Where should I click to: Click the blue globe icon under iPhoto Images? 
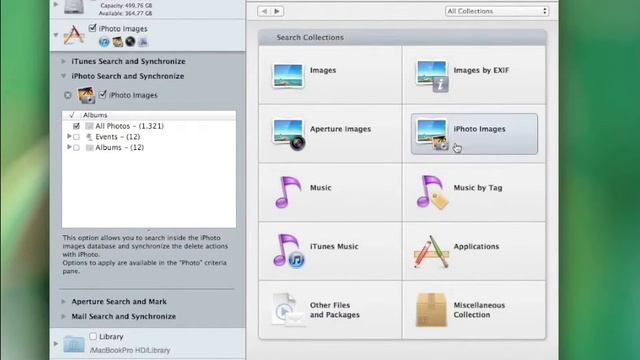coord(104,42)
